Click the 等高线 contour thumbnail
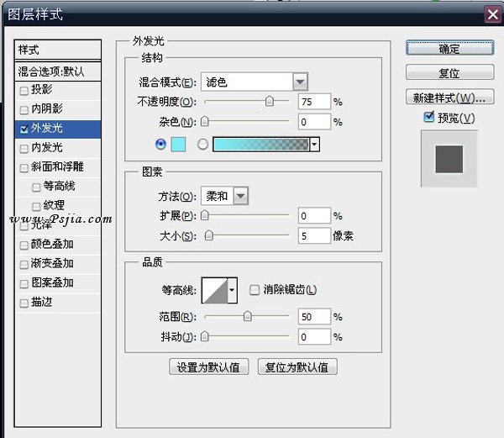The width and height of the screenshot is (504, 438). pyautogui.click(x=215, y=290)
